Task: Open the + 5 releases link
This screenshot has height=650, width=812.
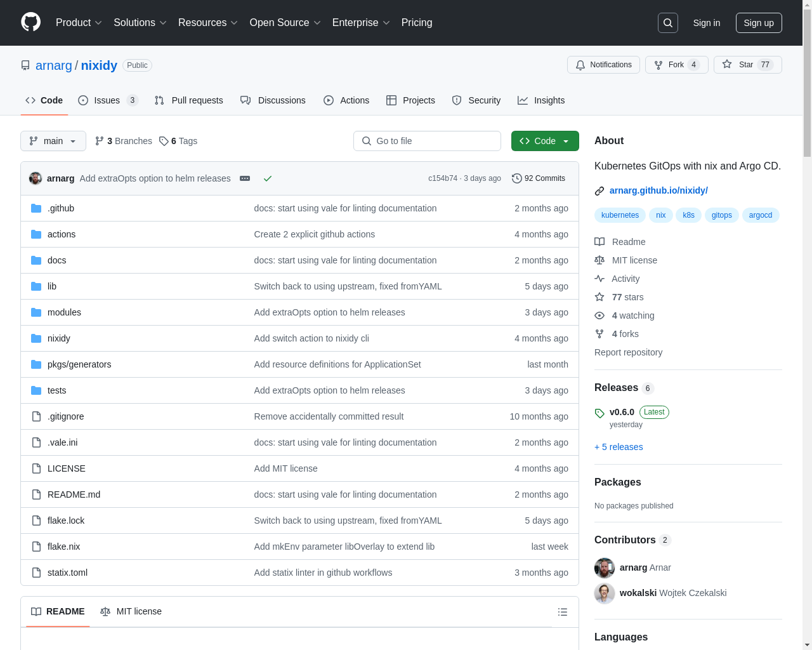Action: coord(619,447)
